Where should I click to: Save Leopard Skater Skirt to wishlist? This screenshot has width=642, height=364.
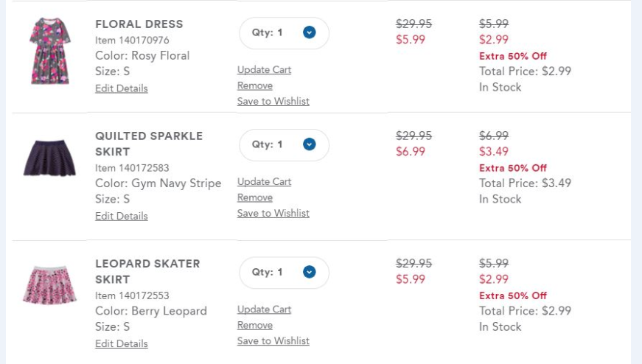tap(273, 340)
